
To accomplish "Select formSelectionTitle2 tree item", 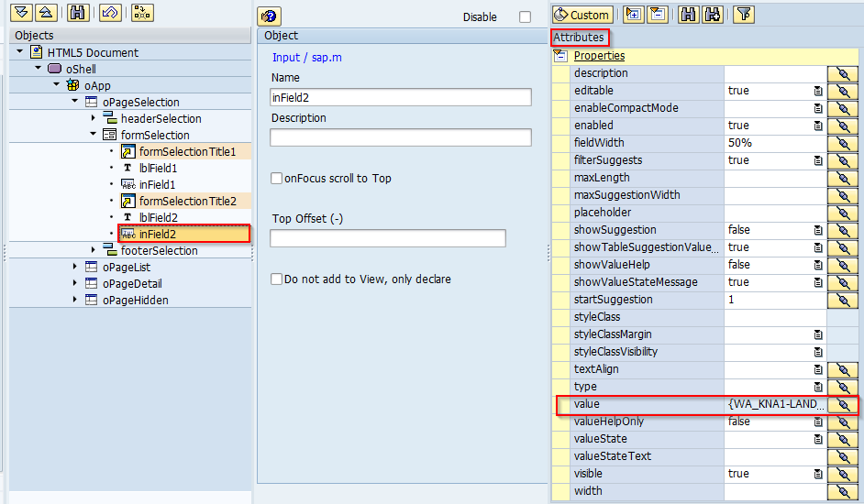I will pos(187,201).
